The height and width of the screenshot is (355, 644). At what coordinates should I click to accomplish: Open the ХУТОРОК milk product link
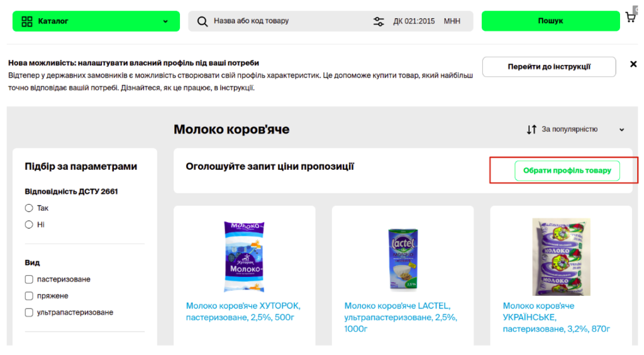(243, 311)
